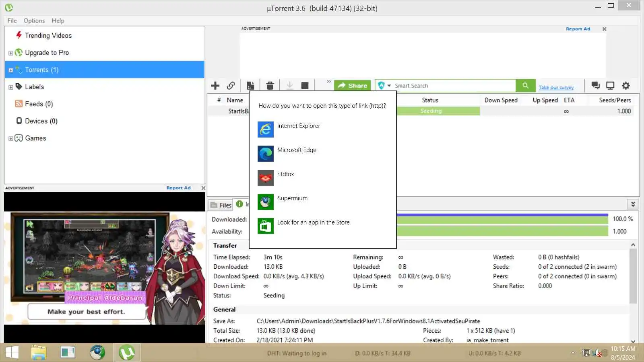
Task: Choose the Supermium browser icon
Action: pos(266,202)
